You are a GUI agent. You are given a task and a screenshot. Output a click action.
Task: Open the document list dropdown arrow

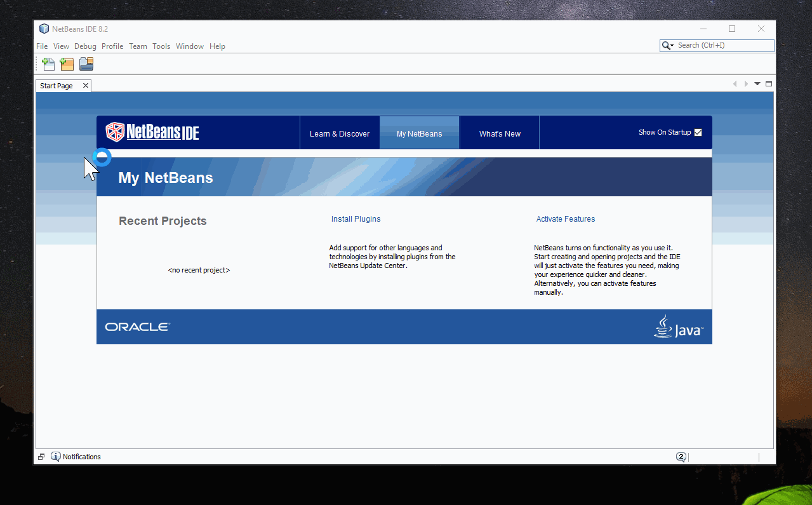pyautogui.click(x=757, y=84)
